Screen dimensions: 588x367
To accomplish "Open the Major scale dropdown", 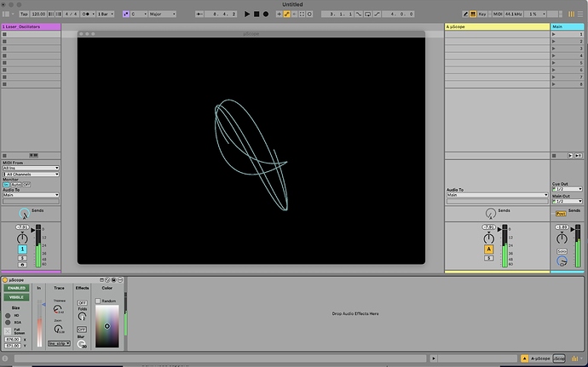I will pos(162,14).
